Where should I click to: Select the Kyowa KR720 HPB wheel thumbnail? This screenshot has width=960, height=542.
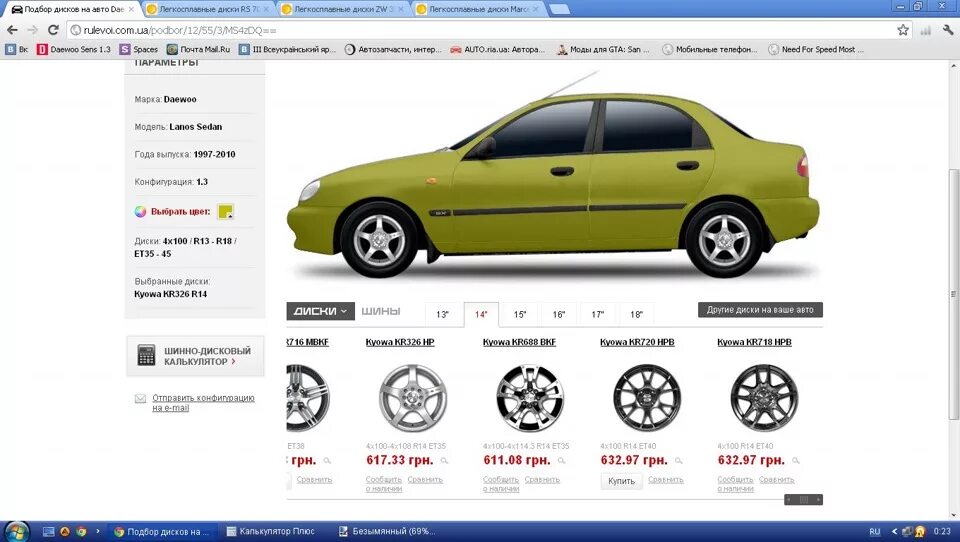[647, 399]
